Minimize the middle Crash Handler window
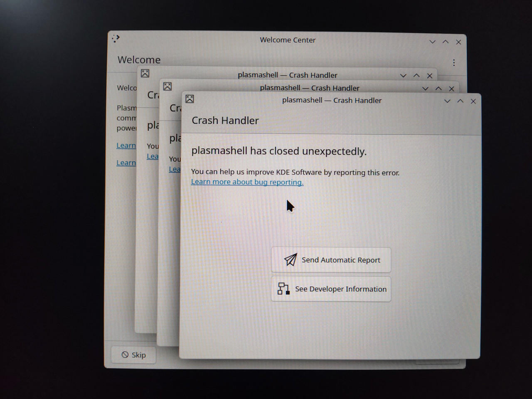Viewport: 532px width, 399px height. click(425, 89)
